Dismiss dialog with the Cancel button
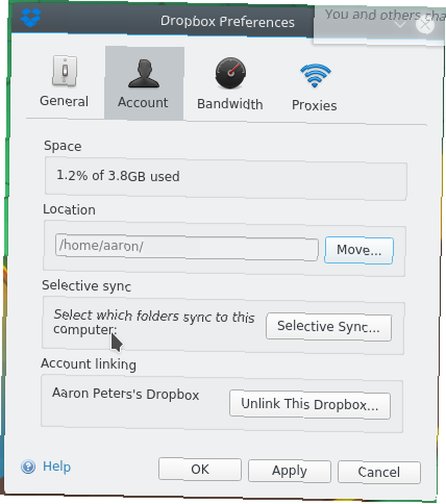446x504 pixels. click(379, 472)
